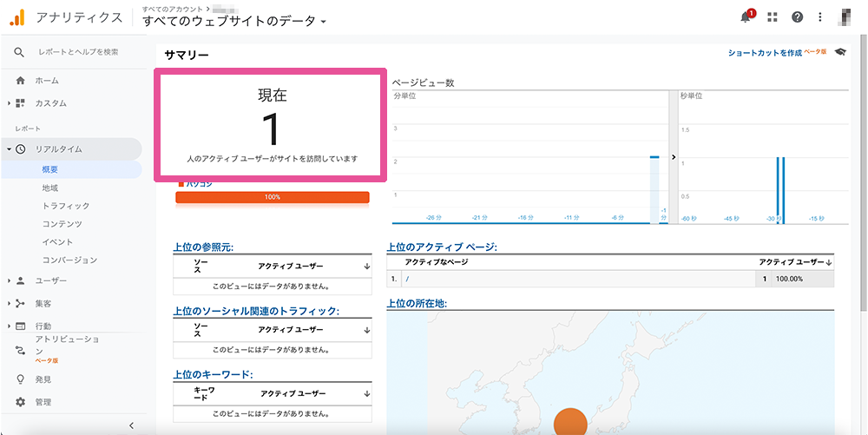Sort 上位の参照元 table by active users arrow
Screen dimensions: 868x435
[366, 267]
